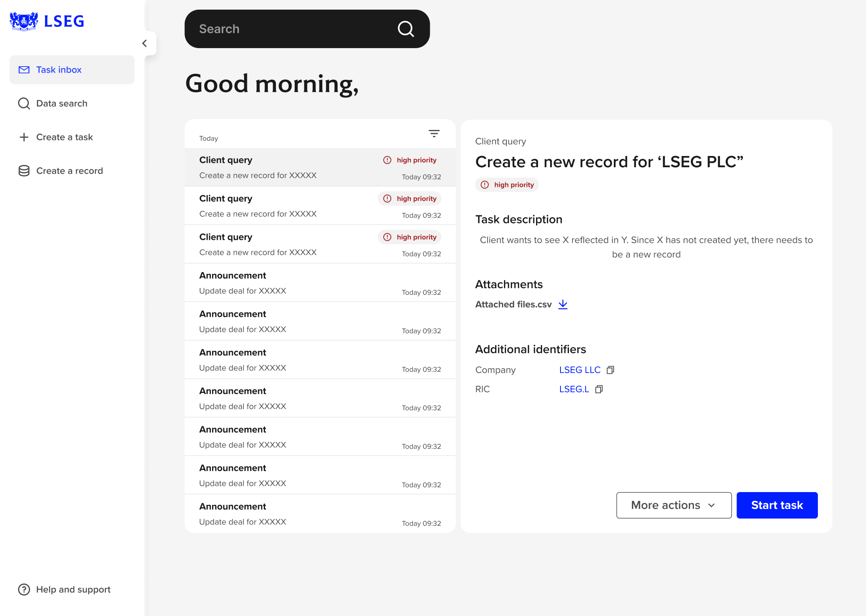Click the Data search magnifier icon

[24, 103]
